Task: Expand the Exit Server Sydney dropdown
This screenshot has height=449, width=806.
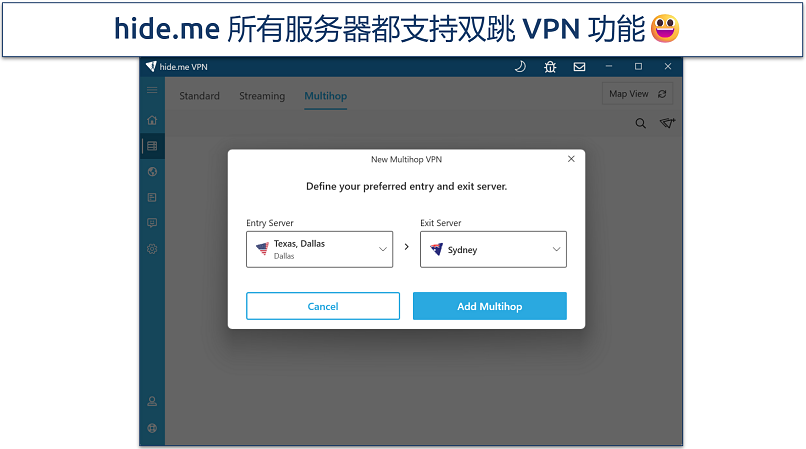Action: 493,249
